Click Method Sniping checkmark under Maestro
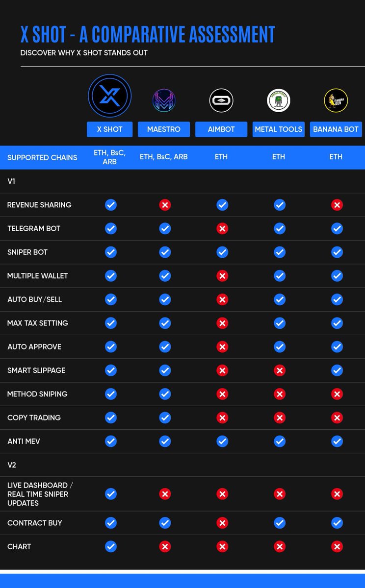This screenshot has height=588, width=365. click(x=165, y=394)
